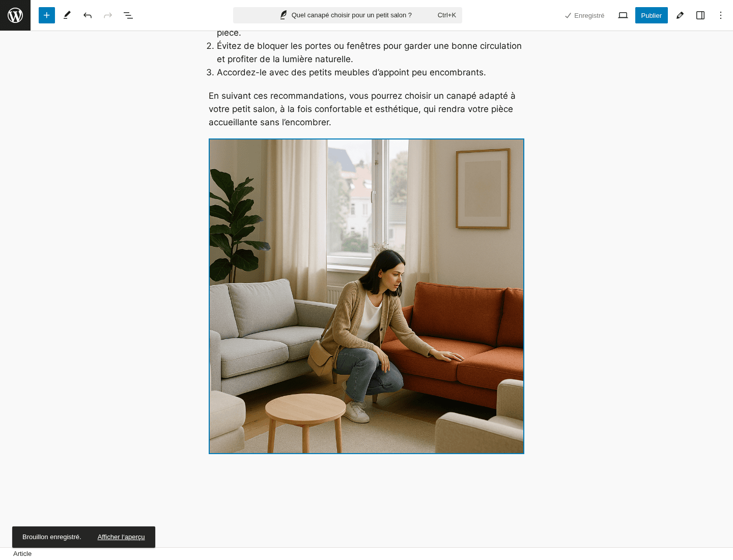Open the document overview list
733x560 pixels.
point(128,15)
